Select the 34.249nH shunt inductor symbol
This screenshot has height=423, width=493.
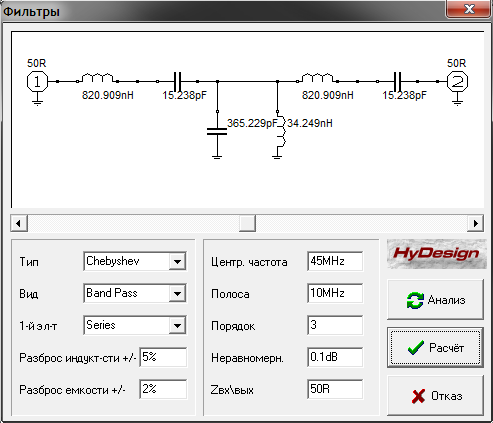point(280,133)
